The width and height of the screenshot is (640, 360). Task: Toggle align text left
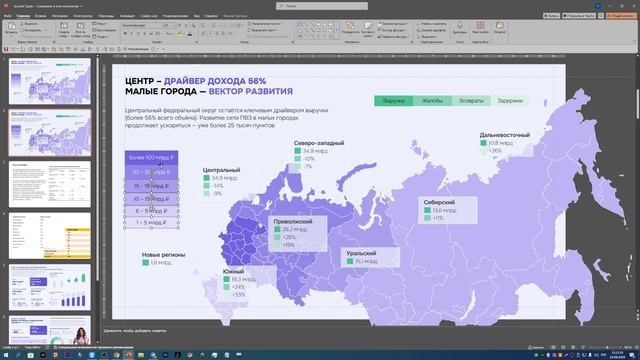[x=204, y=34]
